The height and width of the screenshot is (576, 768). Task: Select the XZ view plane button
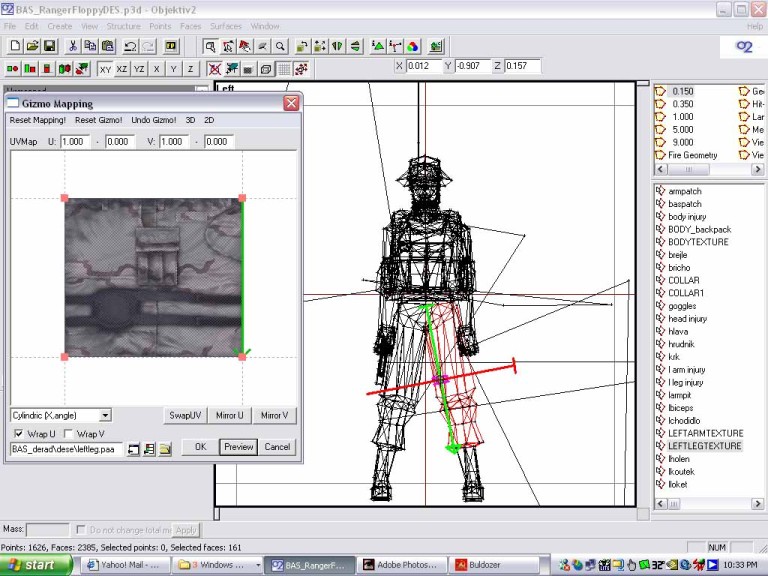click(x=122, y=69)
